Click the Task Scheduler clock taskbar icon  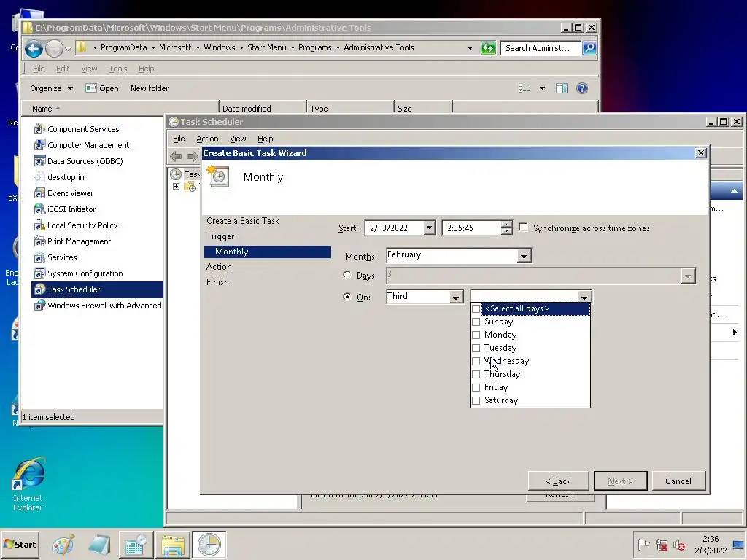click(209, 544)
